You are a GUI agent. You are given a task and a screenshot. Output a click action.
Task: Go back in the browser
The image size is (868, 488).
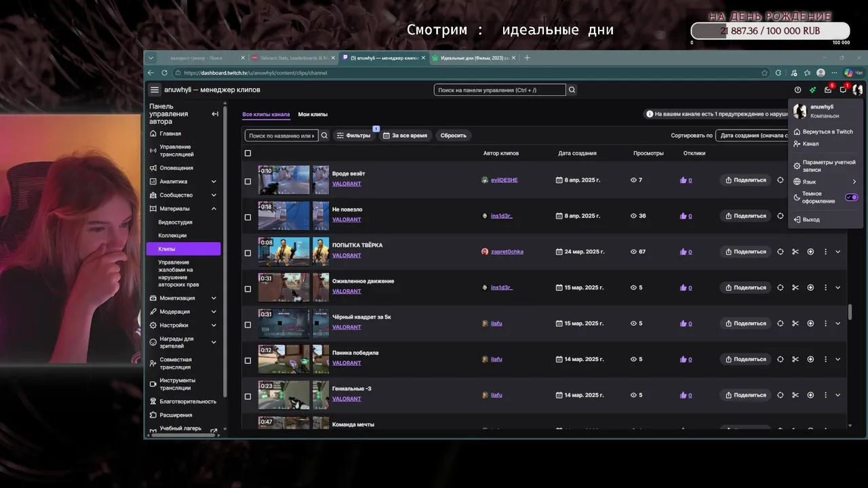pos(151,73)
